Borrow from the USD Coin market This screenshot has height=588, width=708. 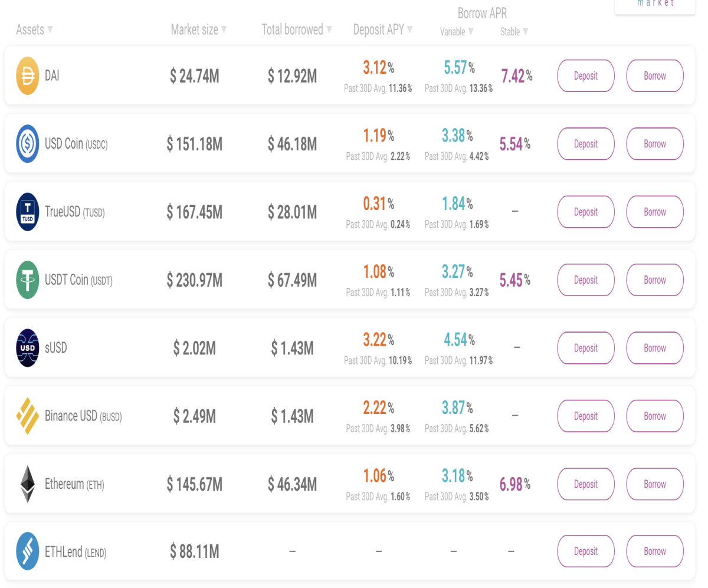[x=655, y=144]
